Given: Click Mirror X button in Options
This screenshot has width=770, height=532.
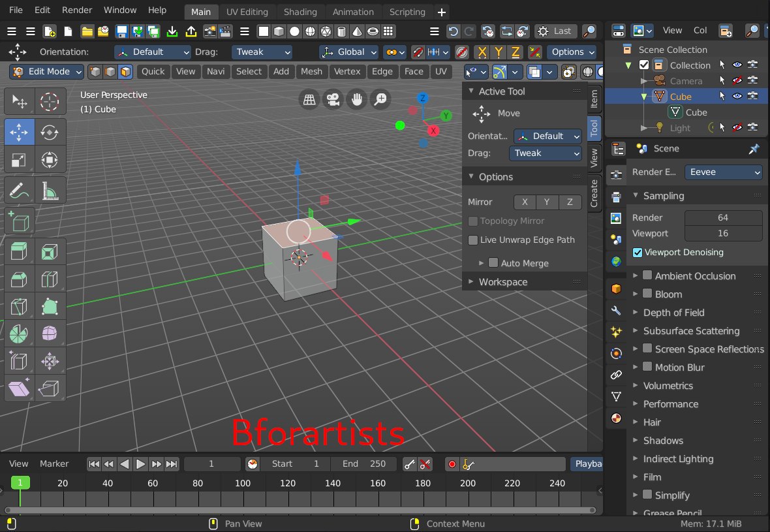Looking at the screenshot, I should tap(525, 202).
